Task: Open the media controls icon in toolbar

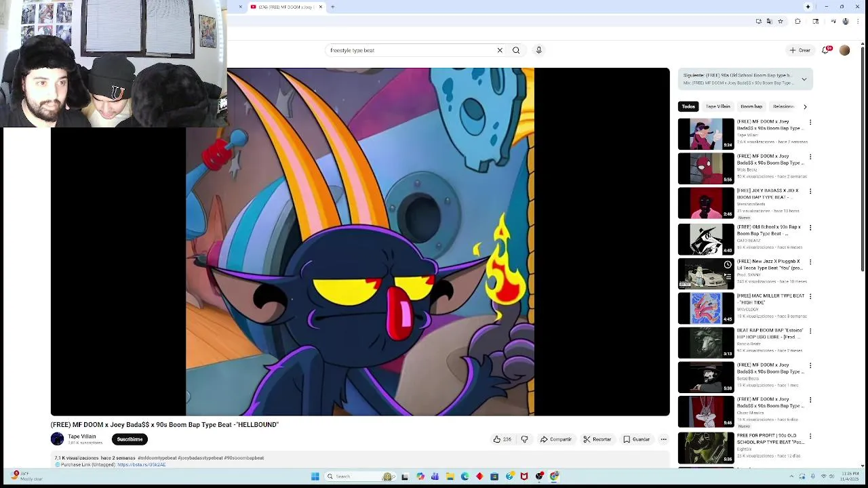Action: pyautogui.click(x=833, y=21)
